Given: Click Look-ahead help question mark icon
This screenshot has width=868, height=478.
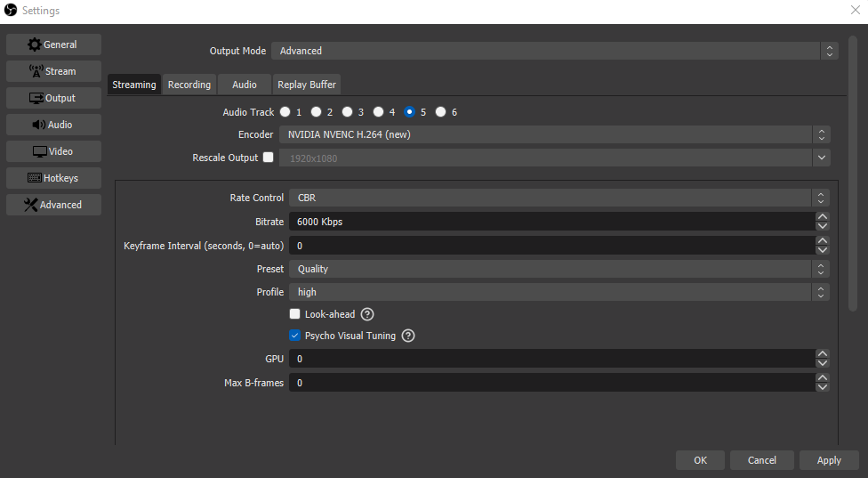Looking at the screenshot, I should pos(367,314).
